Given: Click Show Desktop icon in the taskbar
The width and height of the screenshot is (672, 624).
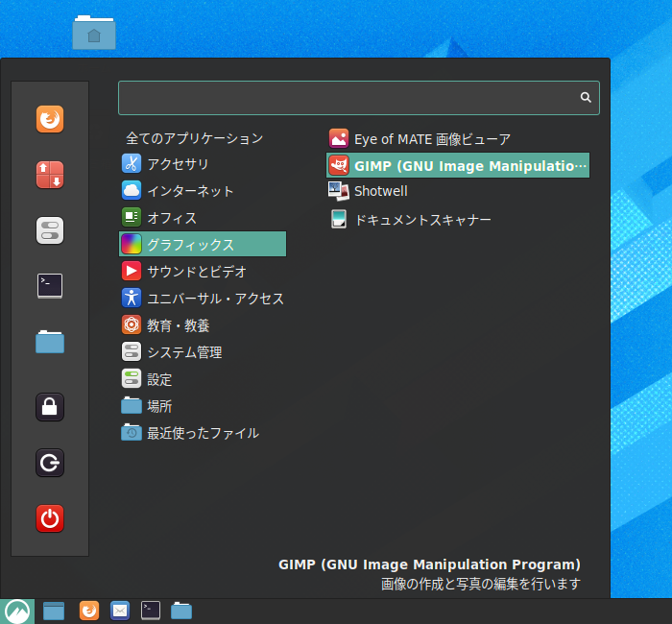Looking at the screenshot, I should pyautogui.click(x=54, y=612).
